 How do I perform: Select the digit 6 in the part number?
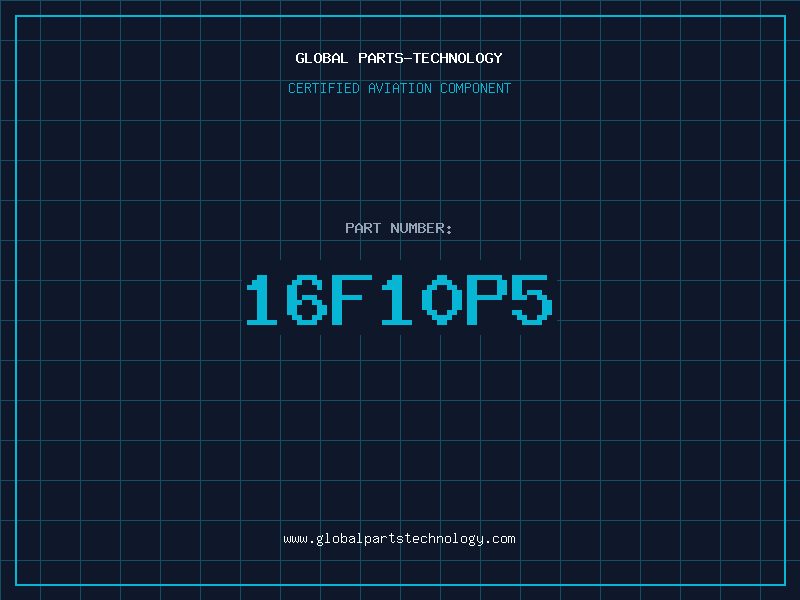point(308,300)
